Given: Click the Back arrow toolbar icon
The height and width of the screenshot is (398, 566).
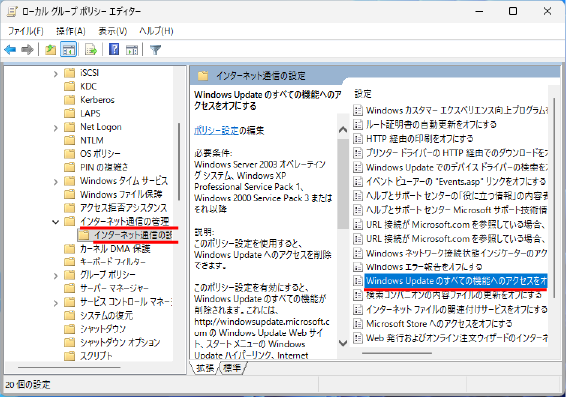Looking at the screenshot, I should click(x=10, y=49).
